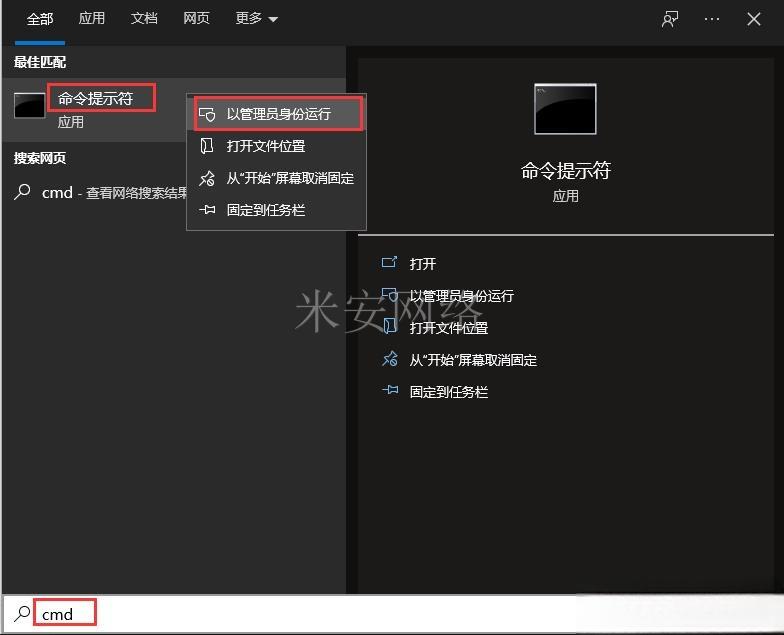
Task: Close the search panel
Action: (754, 20)
